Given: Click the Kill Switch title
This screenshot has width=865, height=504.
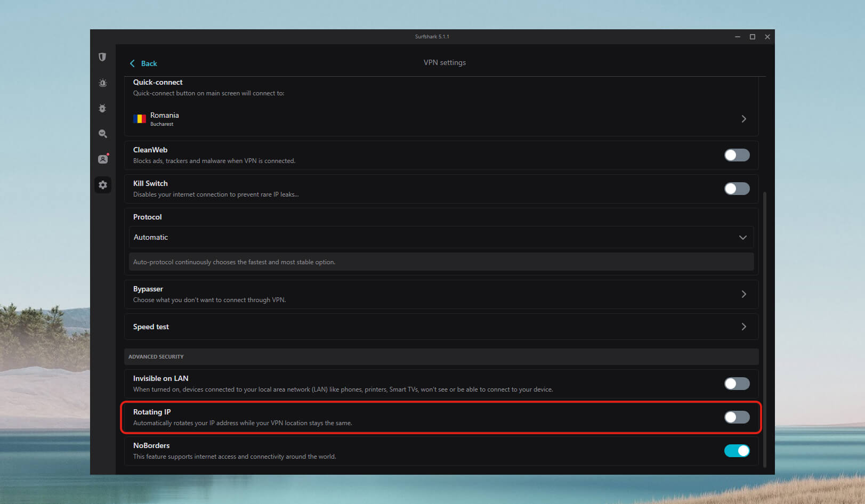Looking at the screenshot, I should point(150,183).
